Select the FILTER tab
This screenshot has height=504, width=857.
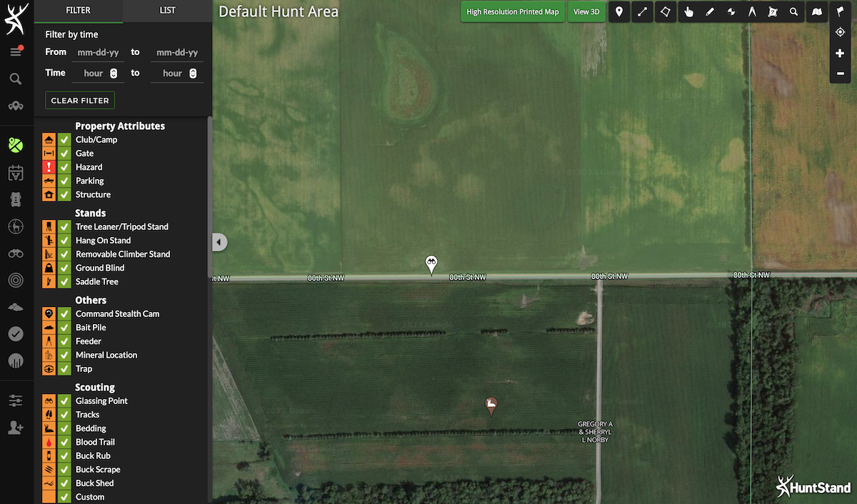[79, 11]
